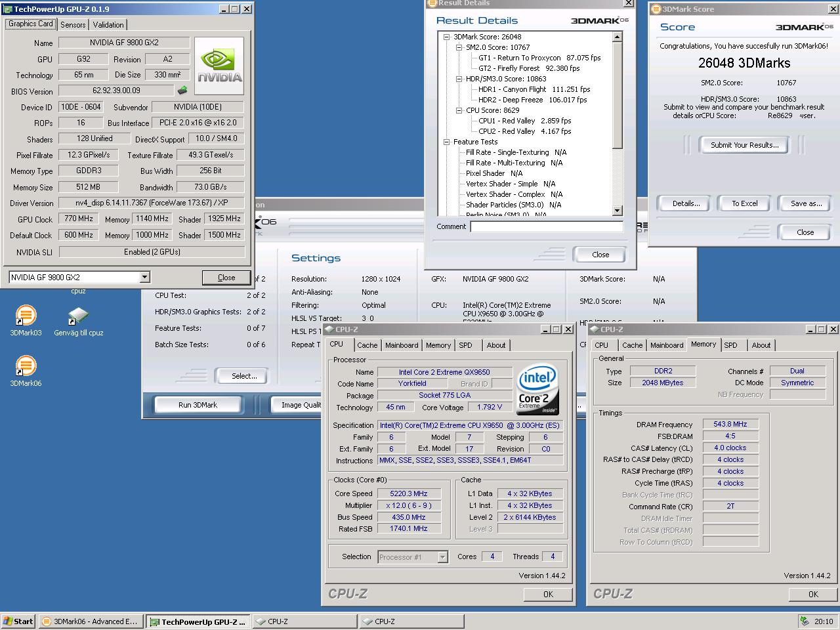840x630 pixels.
Task: Collapse the CPU Score tree node
Action: 459,110
